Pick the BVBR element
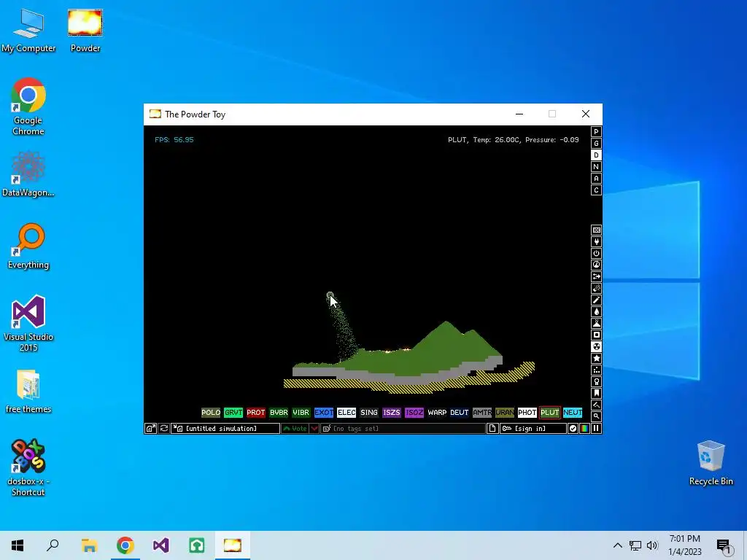Screen dimensions: 747x560 tap(279, 413)
